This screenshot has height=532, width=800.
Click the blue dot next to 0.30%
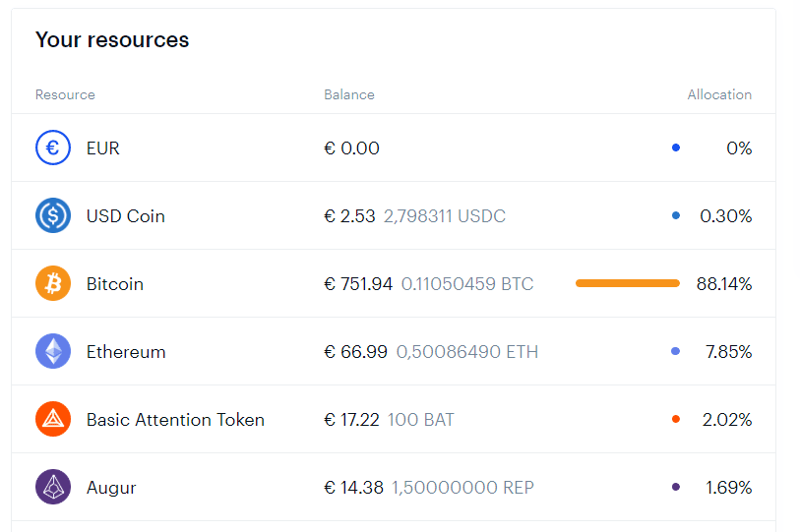[676, 215]
